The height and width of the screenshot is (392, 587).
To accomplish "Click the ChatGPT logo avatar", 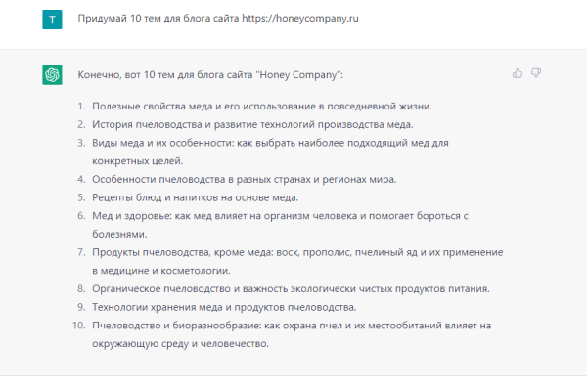I will (x=52, y=75).
